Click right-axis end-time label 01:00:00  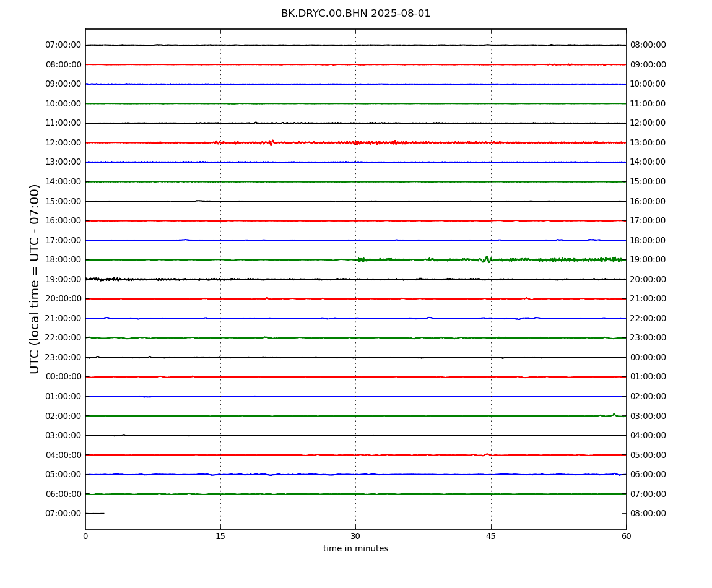click(x=648, y=377)
